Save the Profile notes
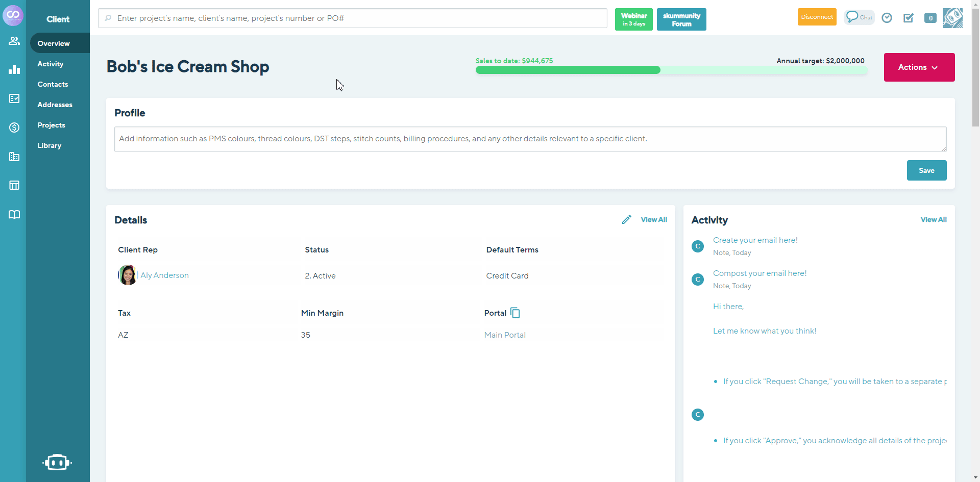This screenshot has width=980, height=482. (x=926, y=170)
